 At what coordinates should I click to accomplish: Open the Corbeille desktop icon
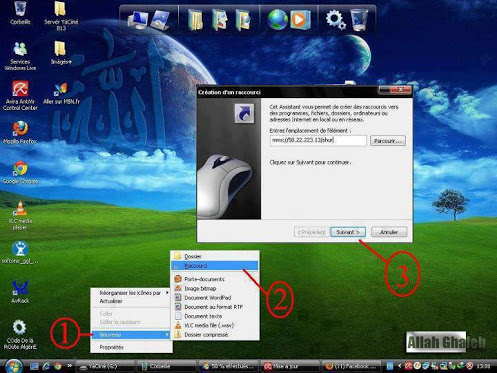point(20,13)
